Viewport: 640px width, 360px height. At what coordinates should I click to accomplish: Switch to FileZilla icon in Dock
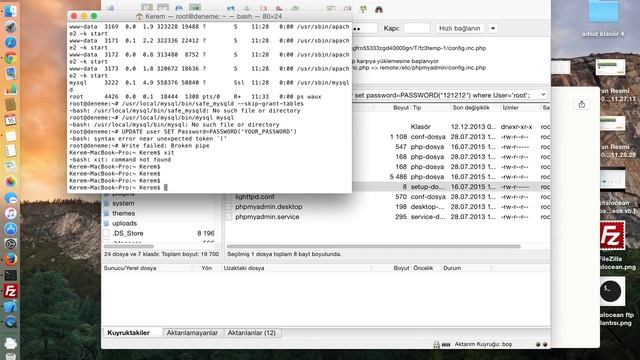(10, 291)
